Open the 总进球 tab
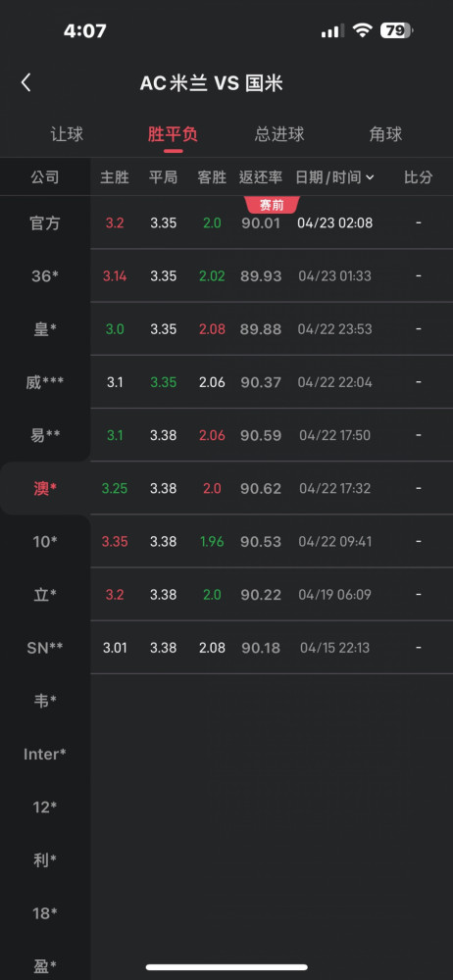This screenshot has width=453, height=980. coord(279,133)
